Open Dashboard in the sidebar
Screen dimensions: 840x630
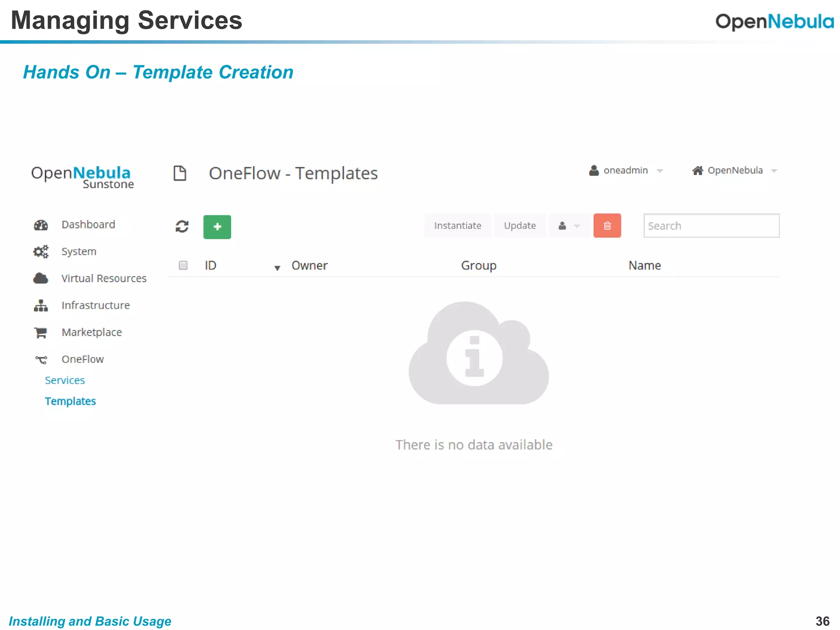[x=88, y=225]
